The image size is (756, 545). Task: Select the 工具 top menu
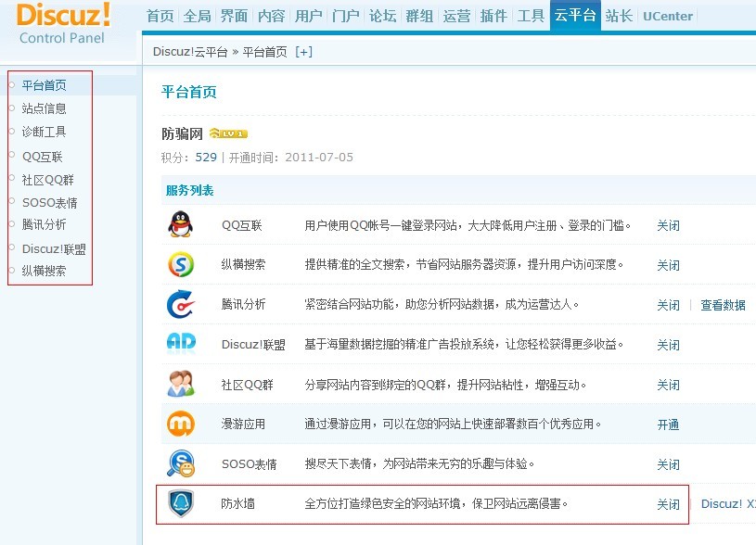click(x=531, y=16)
